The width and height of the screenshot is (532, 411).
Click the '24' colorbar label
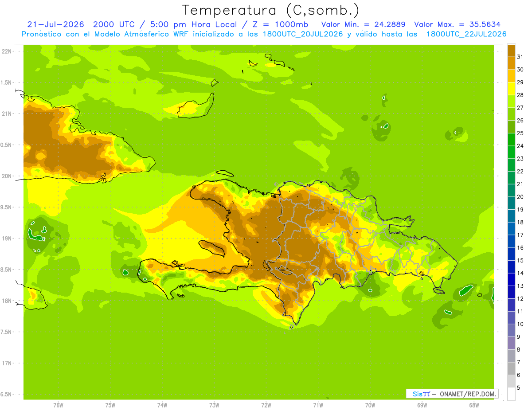pos(520,146)
